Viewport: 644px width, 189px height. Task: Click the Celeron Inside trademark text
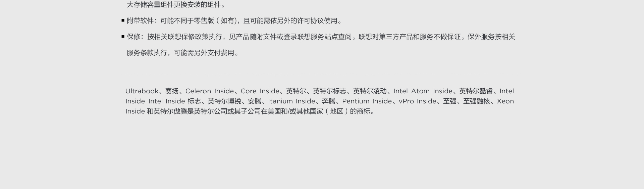click(209, 91)
